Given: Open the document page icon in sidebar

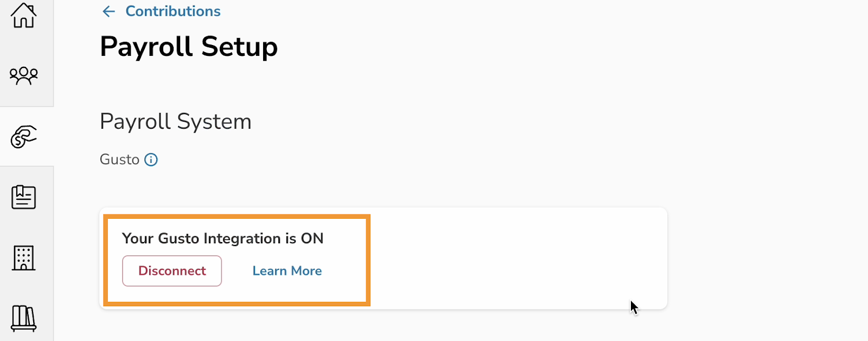Looking at the screenshot, I should [24, 197].
